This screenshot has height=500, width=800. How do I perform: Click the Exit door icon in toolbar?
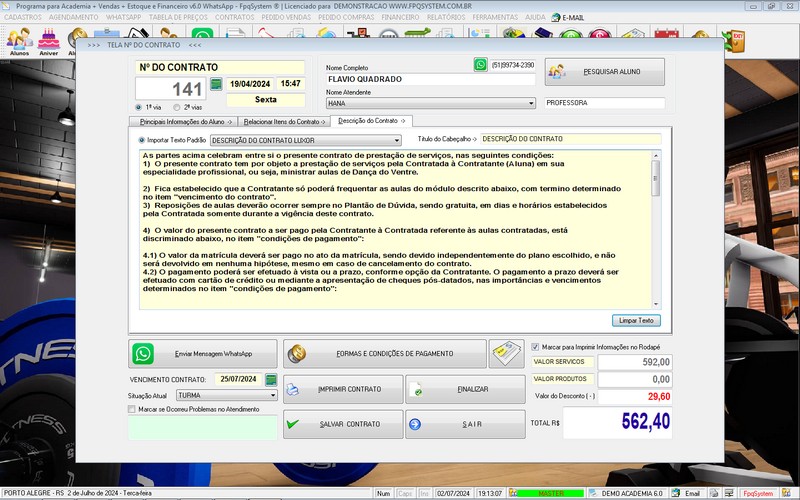coord(736,41)
